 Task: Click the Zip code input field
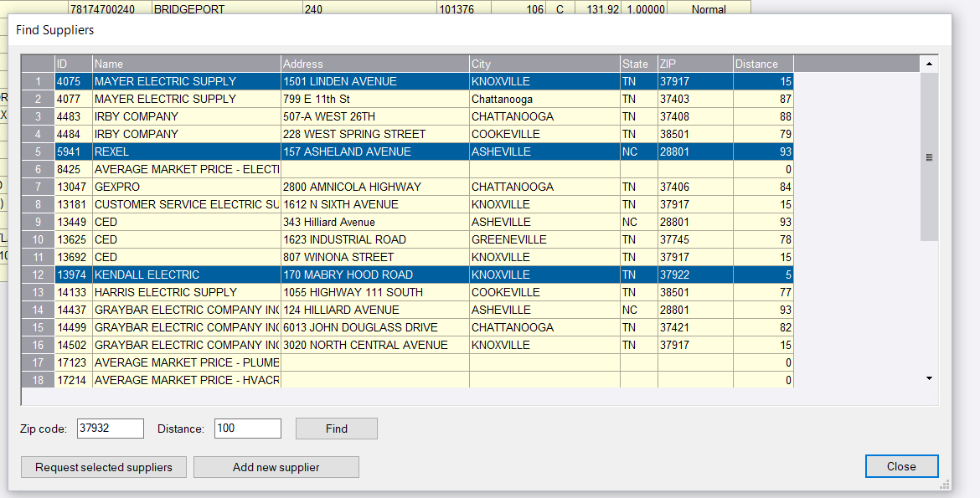(110, 428)
